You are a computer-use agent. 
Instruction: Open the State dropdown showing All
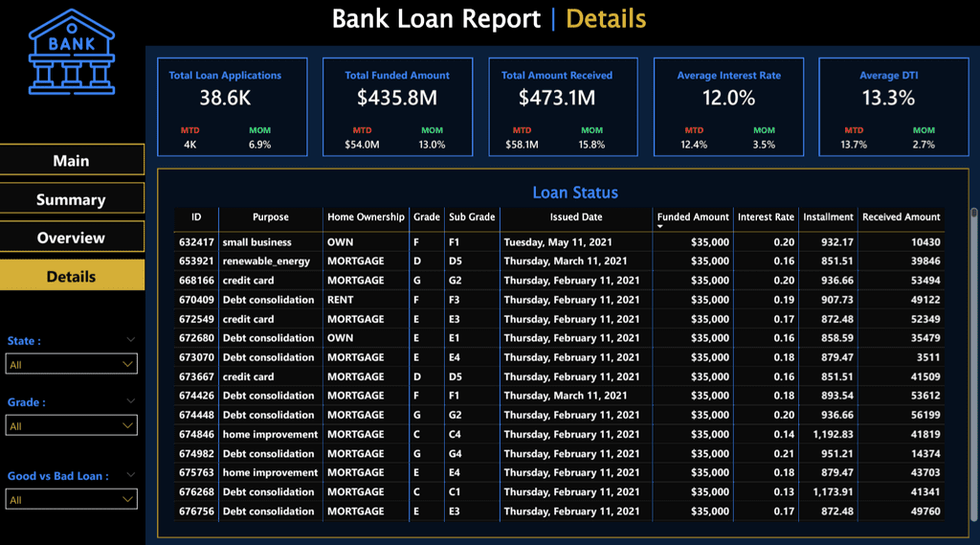coord(71,364)
